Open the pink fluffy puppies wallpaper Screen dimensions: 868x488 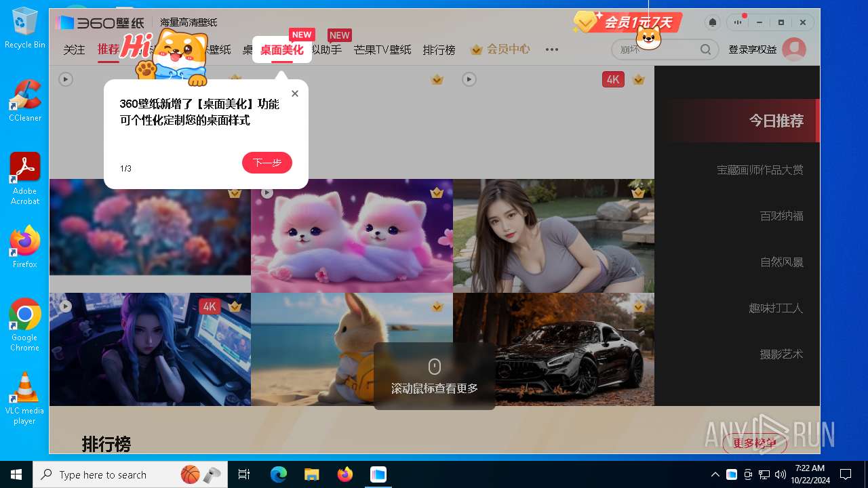(352, 236)
